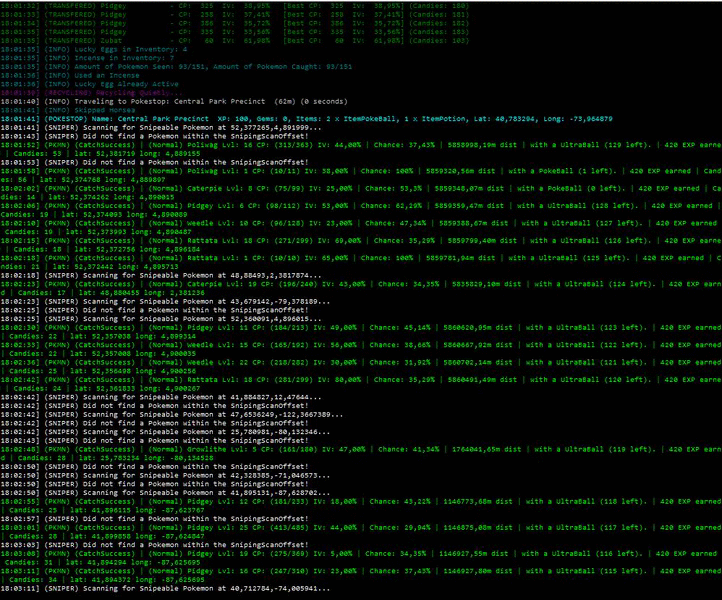Select the "(POKESTOP) Name: Central Park Precinct" line
Screen dimensions: 722x600
click(x=306, y=119)
